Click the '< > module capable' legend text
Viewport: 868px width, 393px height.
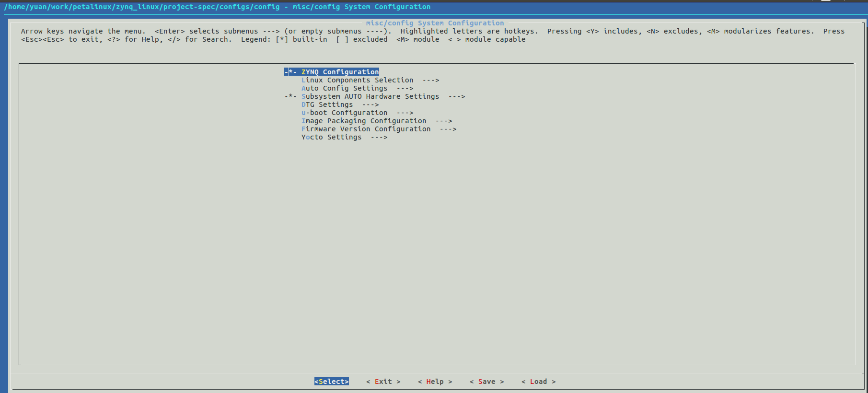(487, 39)
